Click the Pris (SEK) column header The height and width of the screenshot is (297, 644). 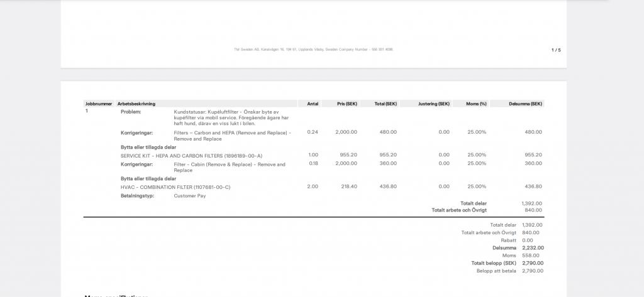(347, 104)
